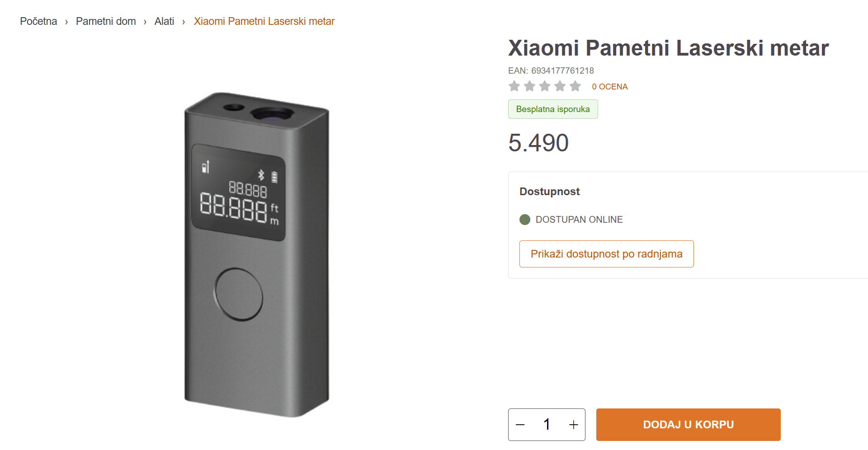Decrease quantity with the minus button
Image resolution: width=868 pixels, height=450 pixels.
[x=520, y=425]
